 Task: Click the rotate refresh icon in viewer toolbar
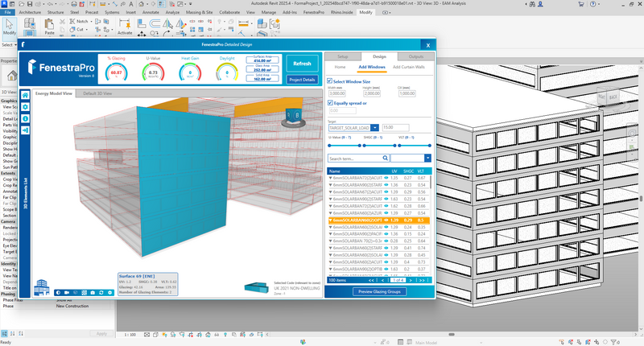[101, 293]
